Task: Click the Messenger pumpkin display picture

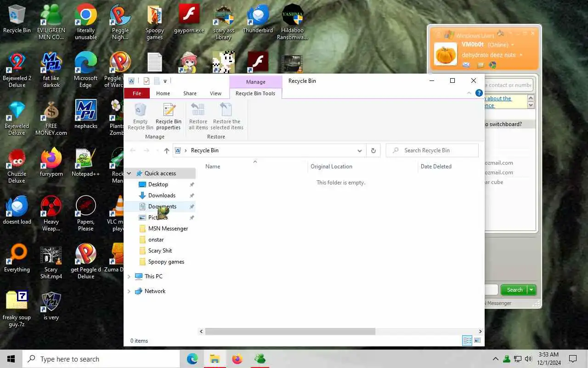Action: [446, 54]
